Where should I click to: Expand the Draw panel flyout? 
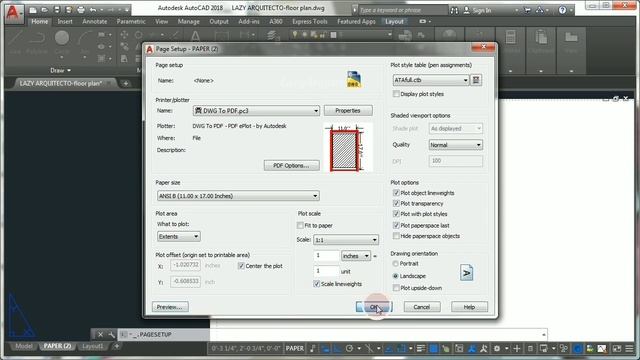pyautogui.click(x=60, y=71)
